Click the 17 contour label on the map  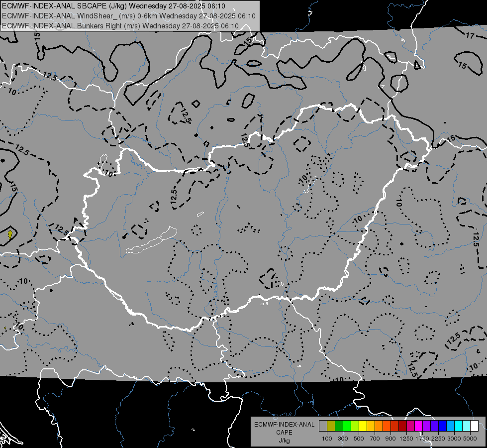click(470, 36)
